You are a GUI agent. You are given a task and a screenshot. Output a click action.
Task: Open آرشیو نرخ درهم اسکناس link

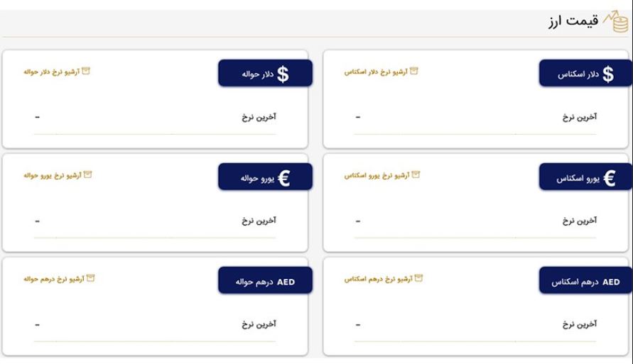click(378, 279)
